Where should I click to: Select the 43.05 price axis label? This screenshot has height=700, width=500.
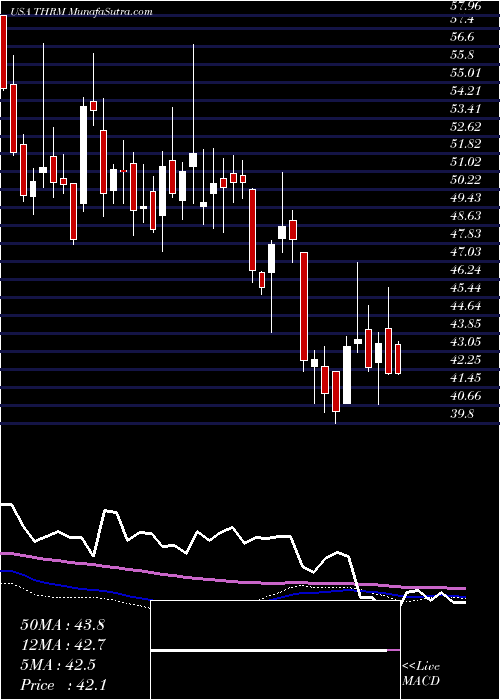[x=467, y=342]
